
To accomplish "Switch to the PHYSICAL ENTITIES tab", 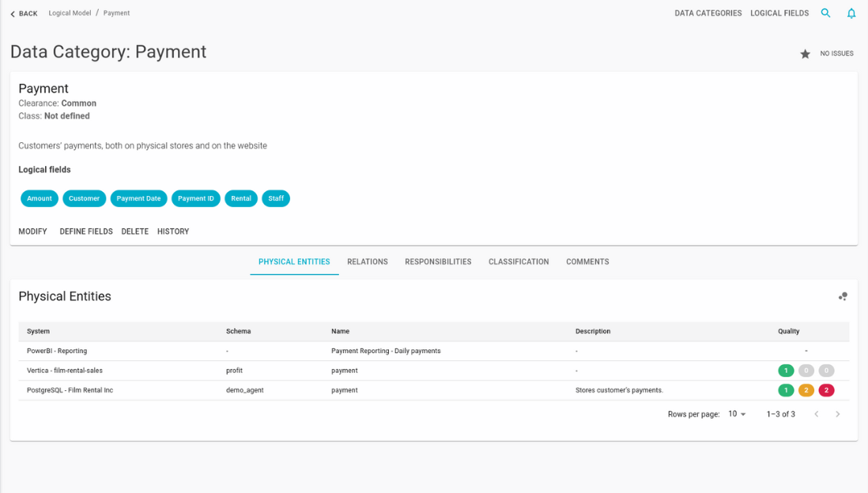I will click(294, 262).
